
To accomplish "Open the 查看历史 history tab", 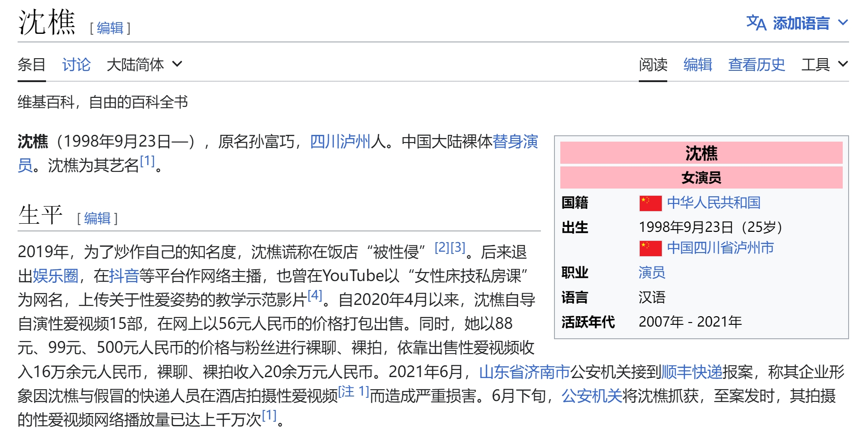I will tap(756, 65).
